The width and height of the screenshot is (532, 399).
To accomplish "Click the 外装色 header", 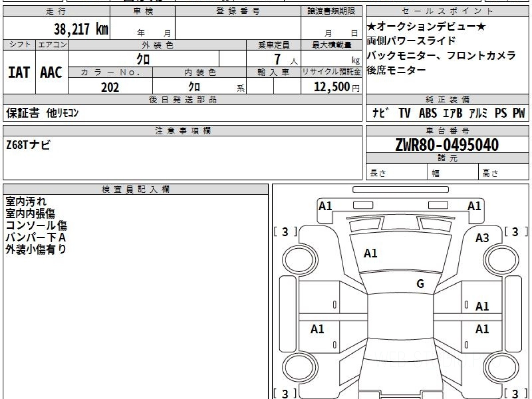I will (x=157, y=45).
